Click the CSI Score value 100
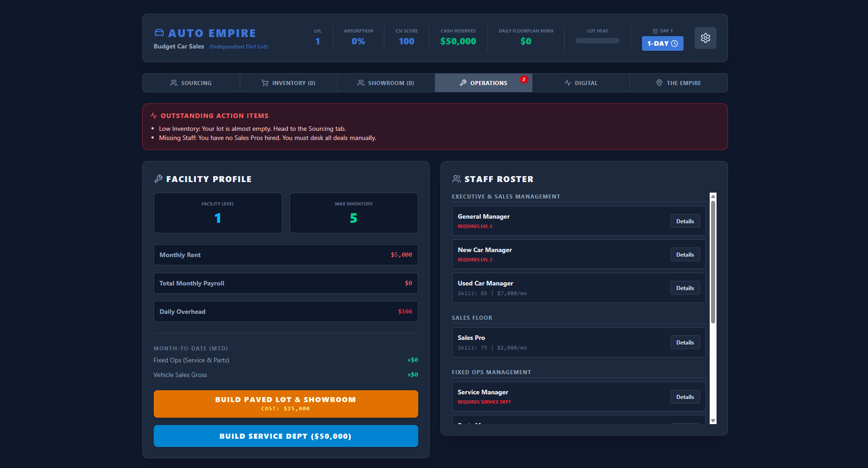This screenshot has width=868, height=468. [x=406, y=41]
